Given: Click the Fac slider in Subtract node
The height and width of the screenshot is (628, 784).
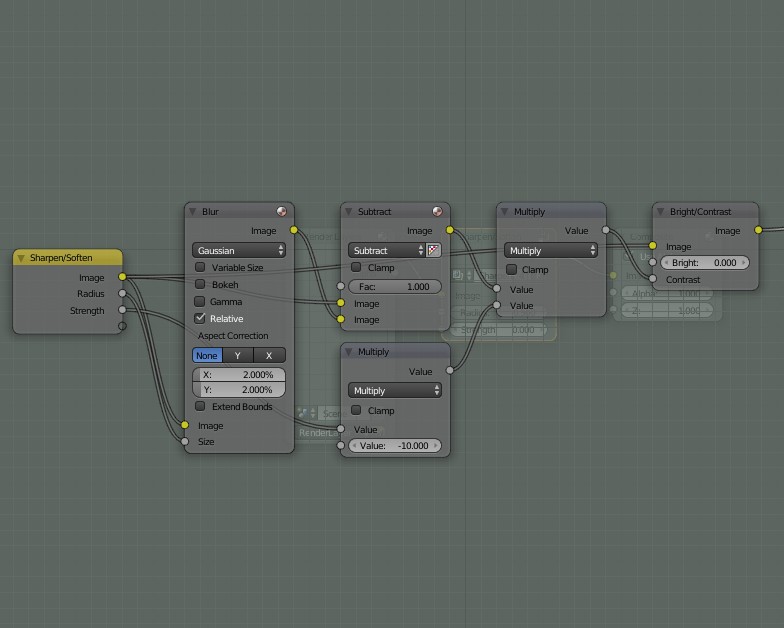Looking at the screenshot, I should coord(394,287).
